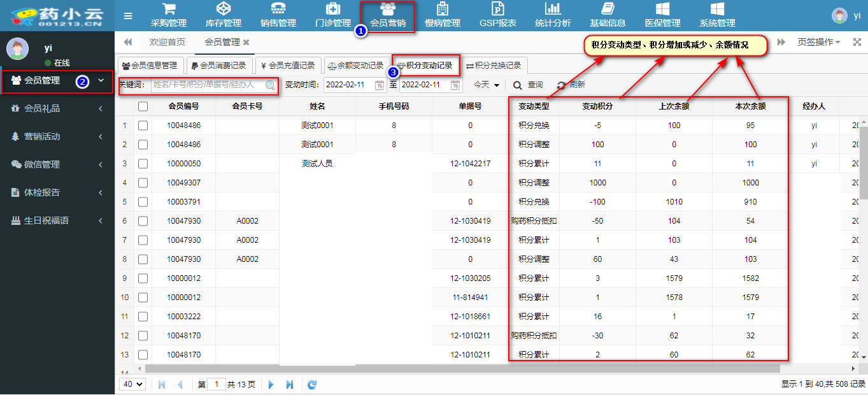868x395 pixels.
Task: Open the 门诊管理 clinic module
Action: coord(333,15)
